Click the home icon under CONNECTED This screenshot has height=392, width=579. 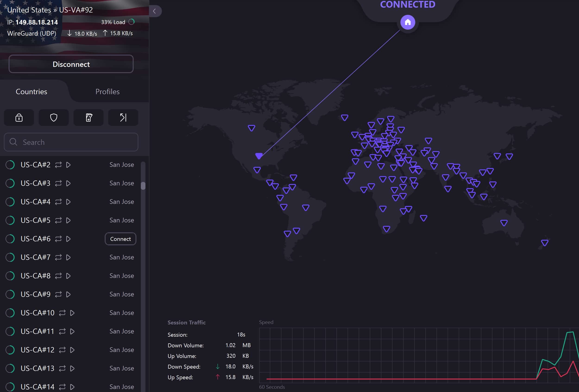coord(408,22)
